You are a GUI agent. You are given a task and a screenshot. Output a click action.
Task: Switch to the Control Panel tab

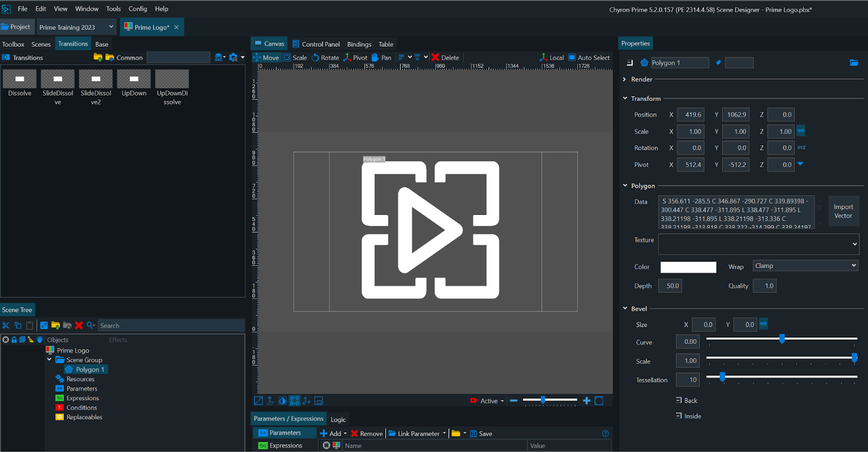click(x=316, y=44)
